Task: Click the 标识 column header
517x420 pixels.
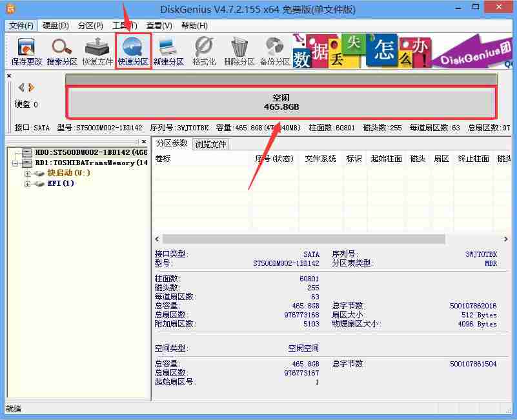Action: 354,159
